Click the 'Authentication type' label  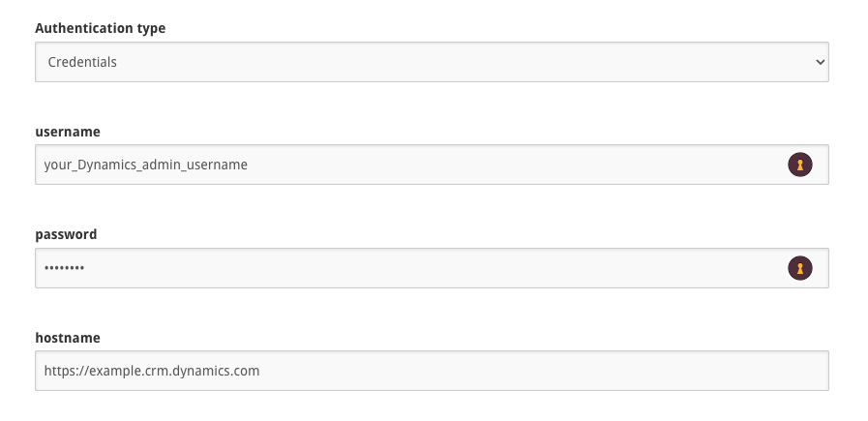(x=100, y=28)
